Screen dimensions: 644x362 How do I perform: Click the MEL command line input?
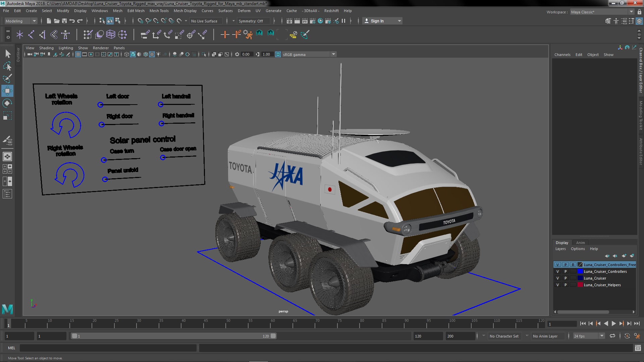point(108,348)
